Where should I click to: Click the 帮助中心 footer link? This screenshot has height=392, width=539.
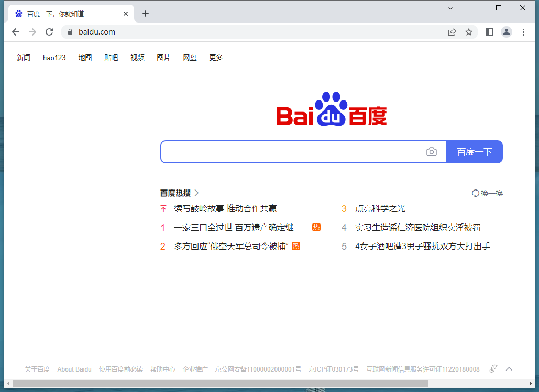click(162, 369)
